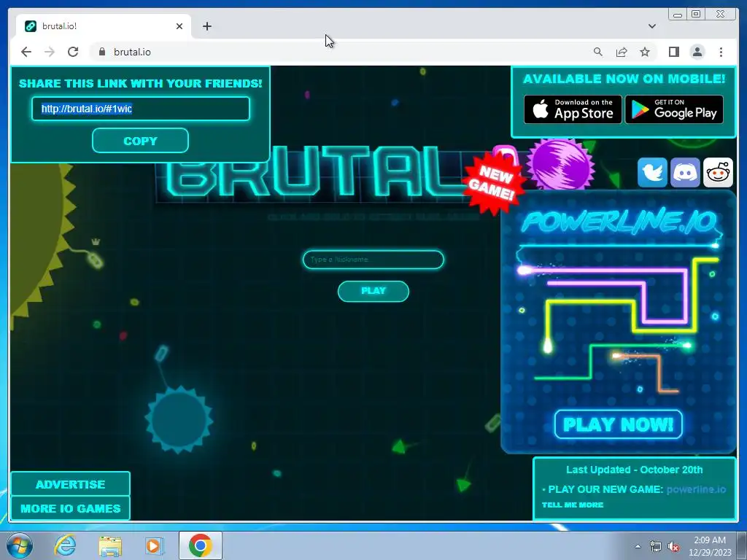Click the muted volume tray icon
Image resolution: width=747 pixels, height=560 pixels.
click(x=673, y=546)
